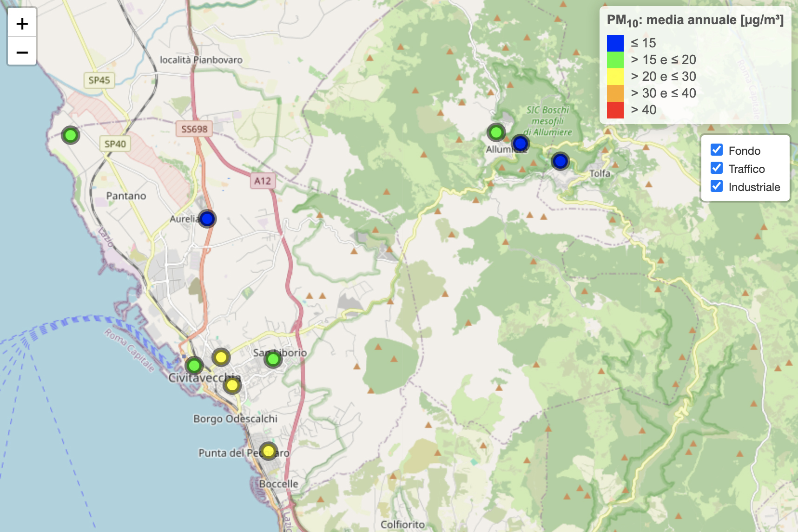Viewport: 798px width, 532px height.
Task: Select the yellow marker north of Civitavecchia
Action: (221, 357)
